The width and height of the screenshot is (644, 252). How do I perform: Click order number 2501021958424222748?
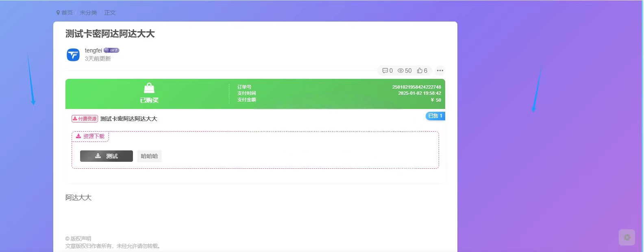pyautogui.click(x=416, y=87)
